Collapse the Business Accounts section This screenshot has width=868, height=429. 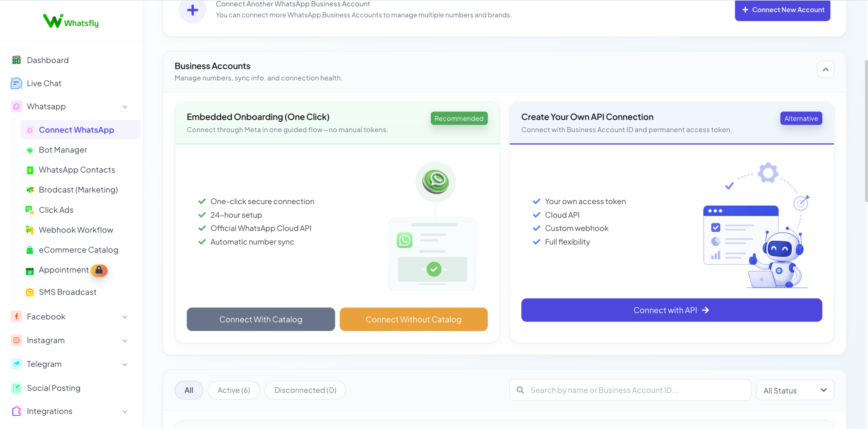[x=826, y=69]
